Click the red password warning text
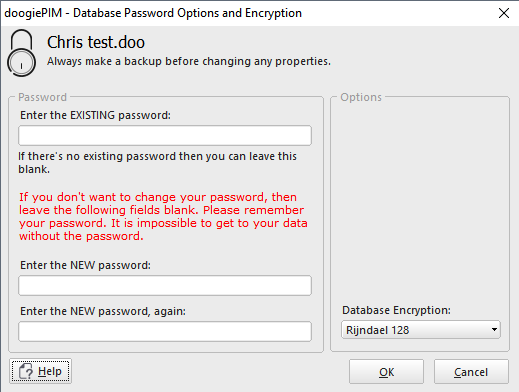Image resolution: width=519 pixels, height=392 pixels. (163, 217)
